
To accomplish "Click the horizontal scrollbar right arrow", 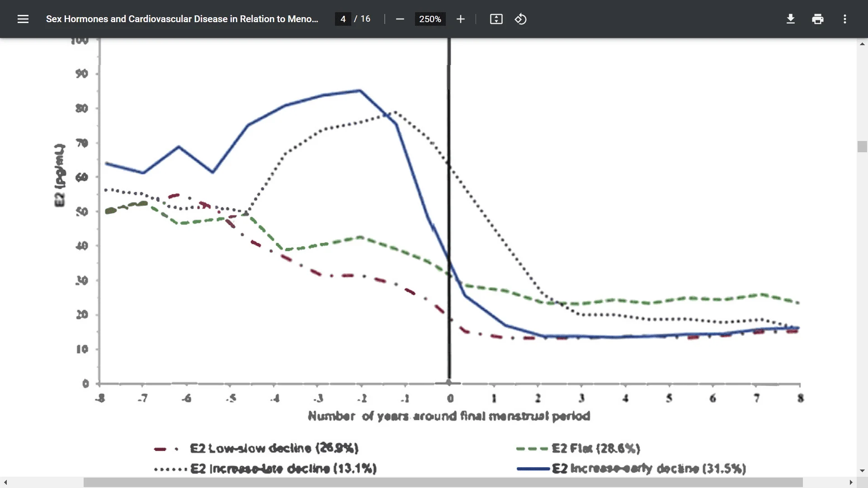I will pyautogui.click(x=851, y=483).
